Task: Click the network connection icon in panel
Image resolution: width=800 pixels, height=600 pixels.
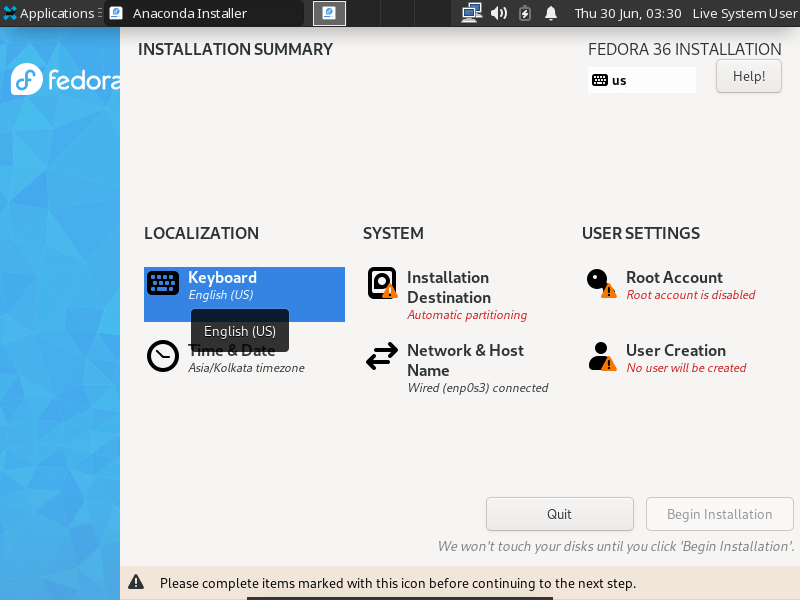Action: (x=471, y=13)
